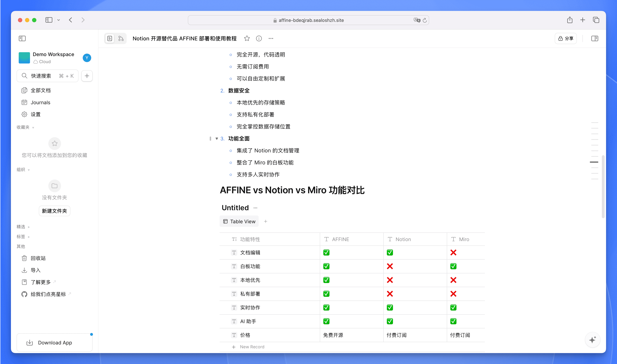The width and height of the screenshot is (617, 364).
Task: Click AFFINE checkmark in 文档编辑 row
Action: [x=326, y=253]
